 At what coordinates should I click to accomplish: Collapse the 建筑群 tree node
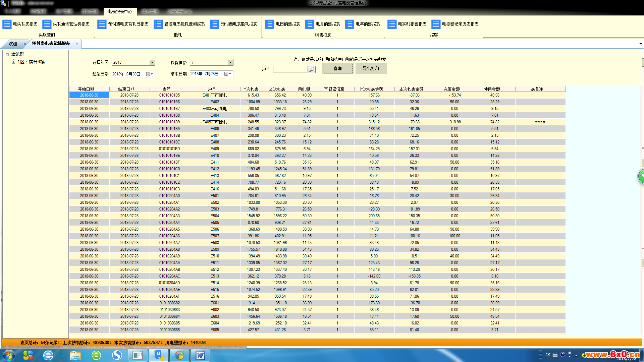click(7, 55)
